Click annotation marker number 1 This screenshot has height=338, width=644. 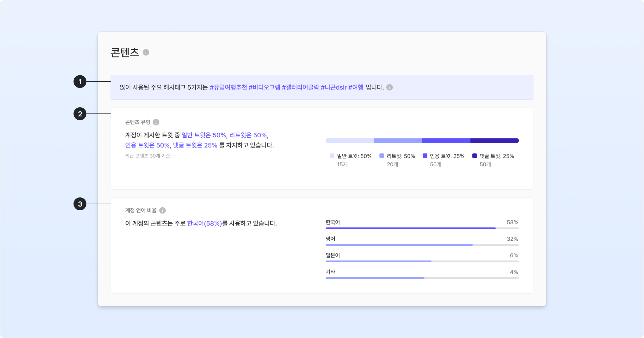(x=80, y=82)
